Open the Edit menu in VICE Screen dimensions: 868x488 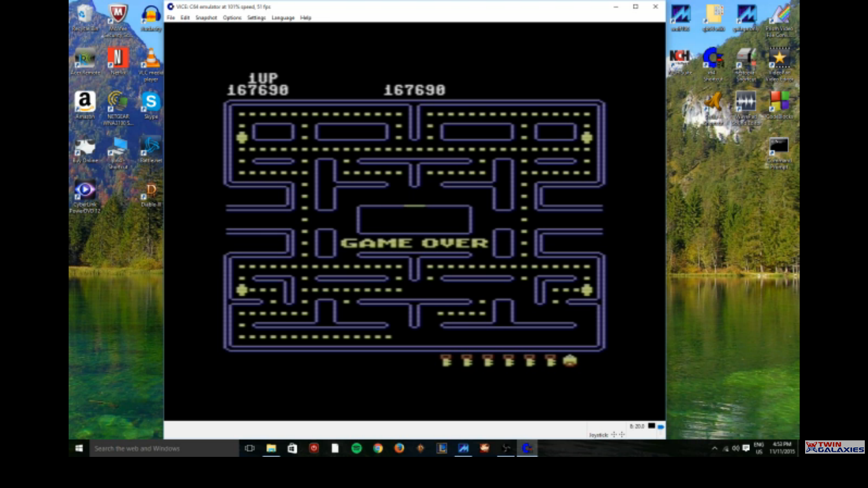(x=185, y=18)
